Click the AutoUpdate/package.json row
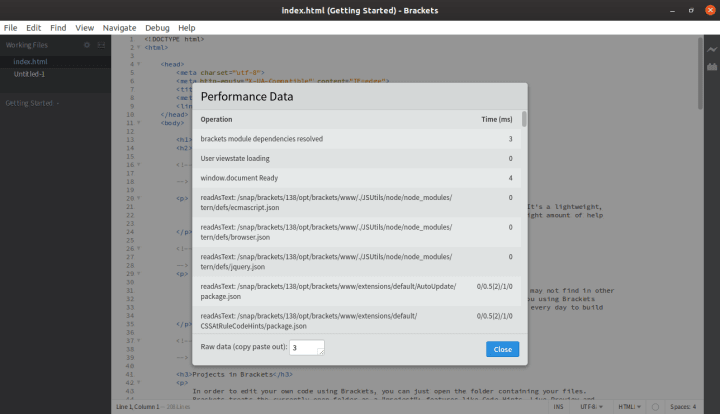Screen dimensions: 720x414 pos(357,291)
